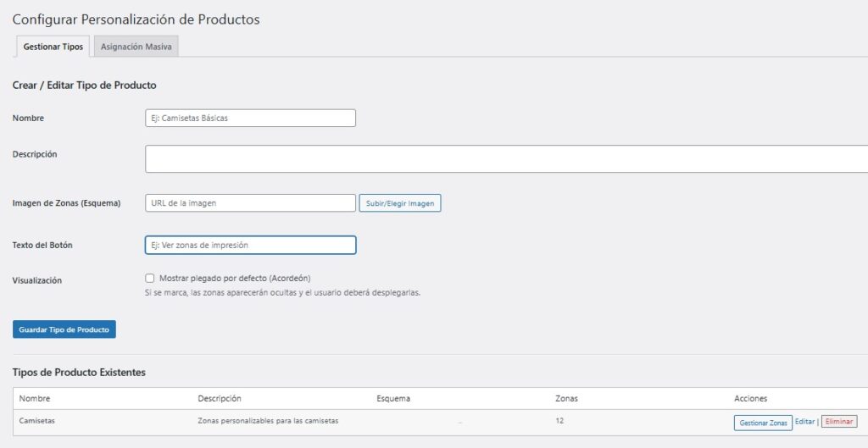The image size is (868, 448).
Task: Switch to the Gestionar Tipos tab
Action: tap(53, 47)
